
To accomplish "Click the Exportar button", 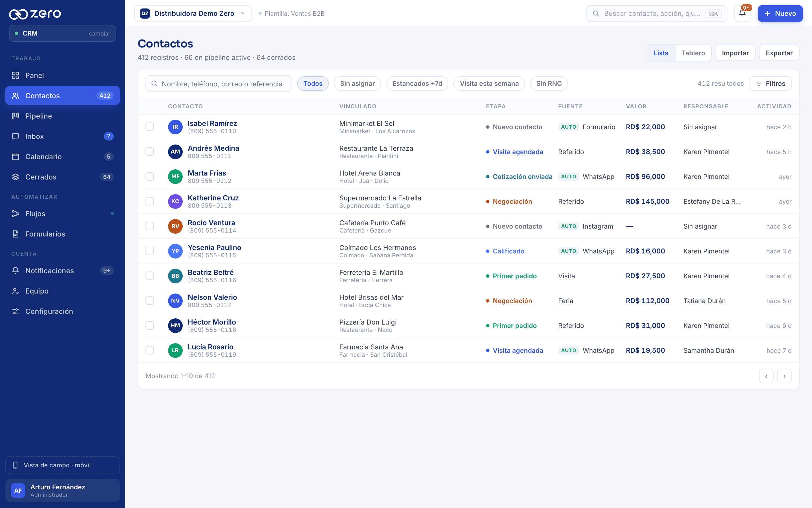I will [x=779, y=53].
